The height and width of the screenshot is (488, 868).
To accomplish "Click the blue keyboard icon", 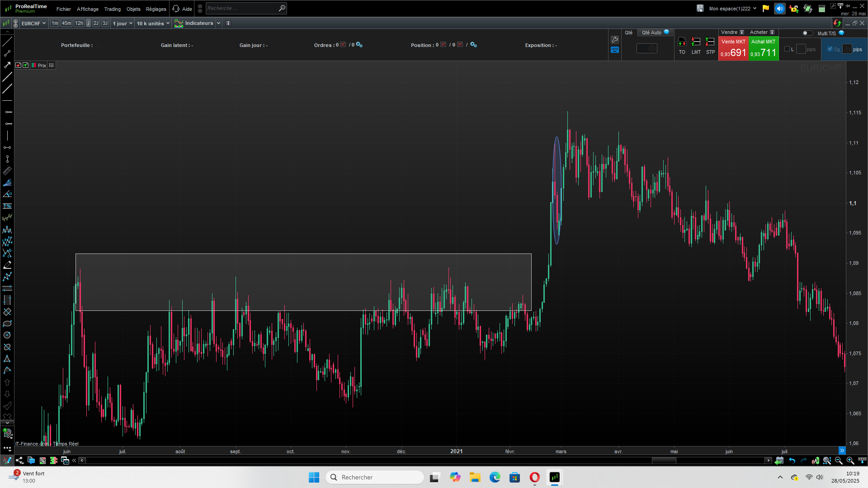I will tap(614, 50).
